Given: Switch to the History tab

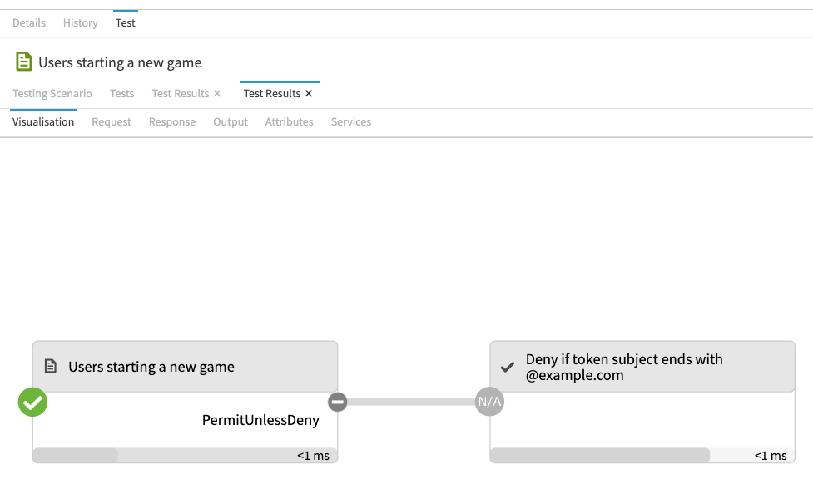Looking at the screenshot, I should pyautogui.click(x=81, y=22).
